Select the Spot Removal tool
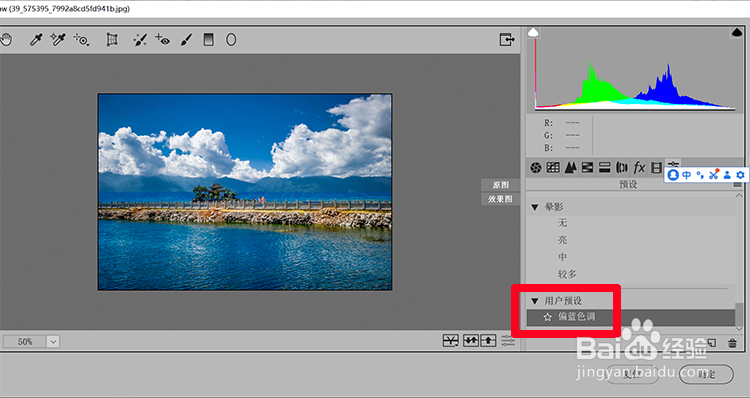The image size is (750, 398). (x=140, y=40)
